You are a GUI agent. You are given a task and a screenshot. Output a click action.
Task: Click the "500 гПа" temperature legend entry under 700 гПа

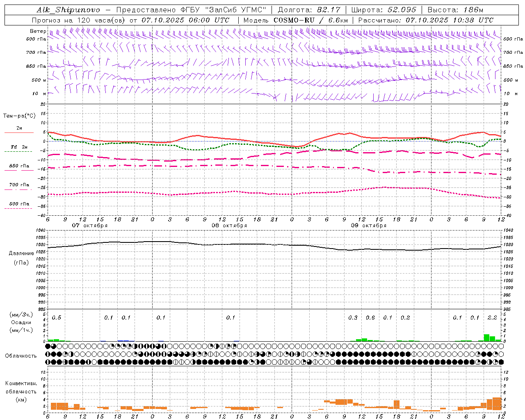click(x=19, y=204)
